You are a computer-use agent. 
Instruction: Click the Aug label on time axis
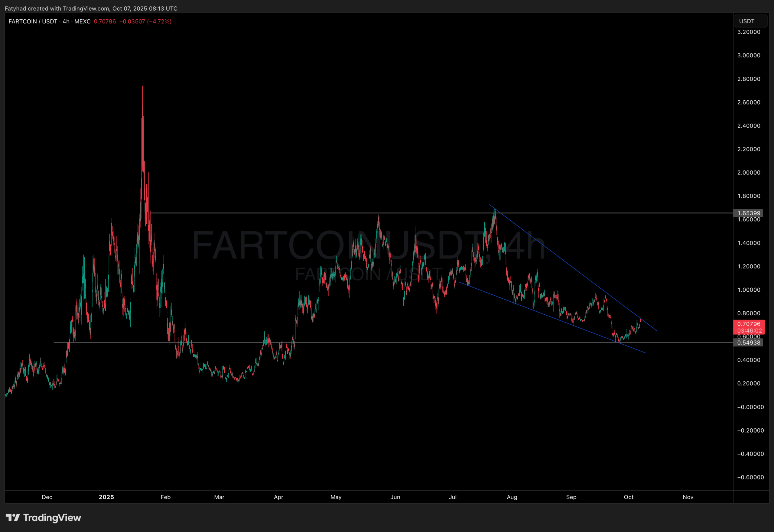pos(512,497)
